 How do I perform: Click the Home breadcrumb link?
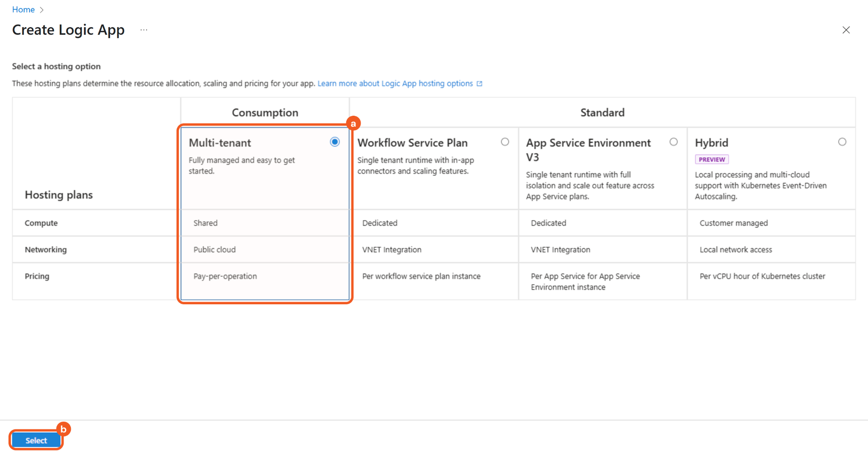tap(23, 9)
